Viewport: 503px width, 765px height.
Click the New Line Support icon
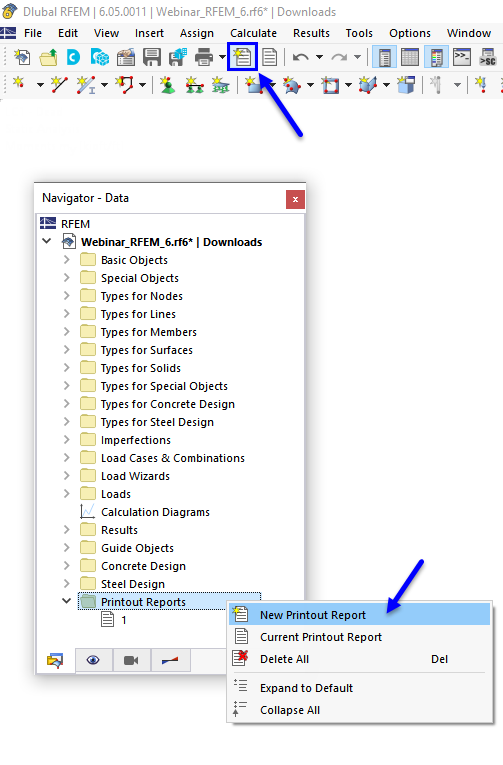[194, 85]
